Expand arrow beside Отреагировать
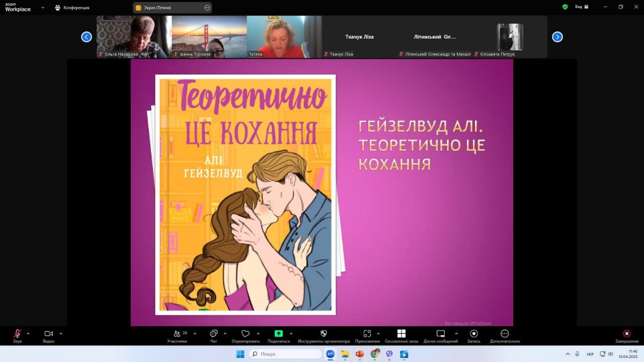This screenshot has width=644, height=362. click(258, 333)
